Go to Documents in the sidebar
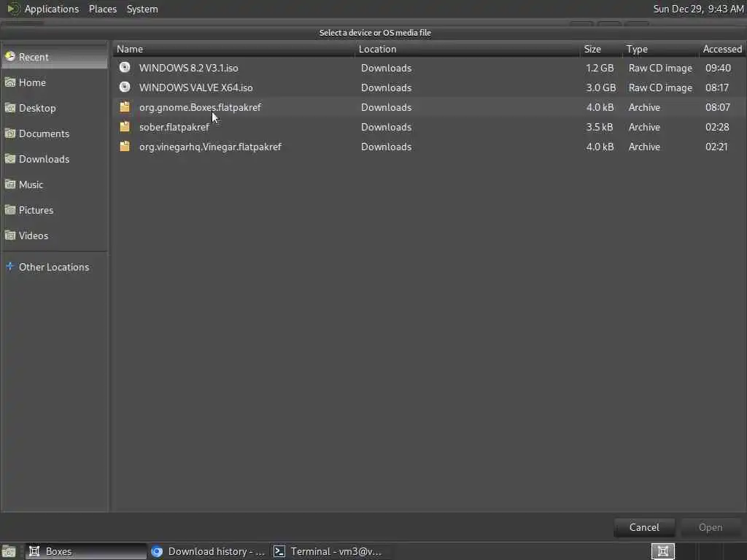 click(x=54, y=133)
